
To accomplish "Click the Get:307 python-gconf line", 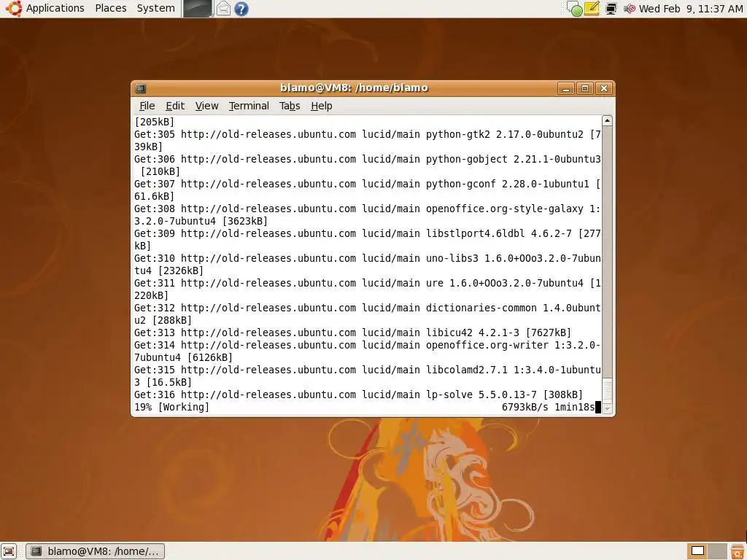I will pos(368,184).
